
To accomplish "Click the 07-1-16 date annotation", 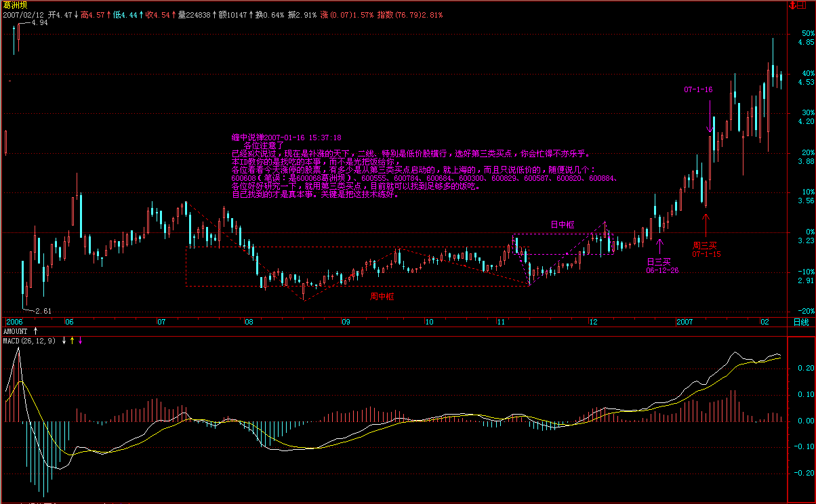I will click(698, 89).
